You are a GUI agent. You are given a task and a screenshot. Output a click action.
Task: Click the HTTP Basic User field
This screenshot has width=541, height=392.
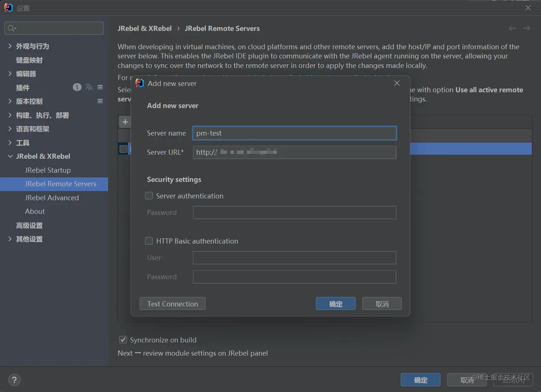pyautogui.click(x=294, y=258)
